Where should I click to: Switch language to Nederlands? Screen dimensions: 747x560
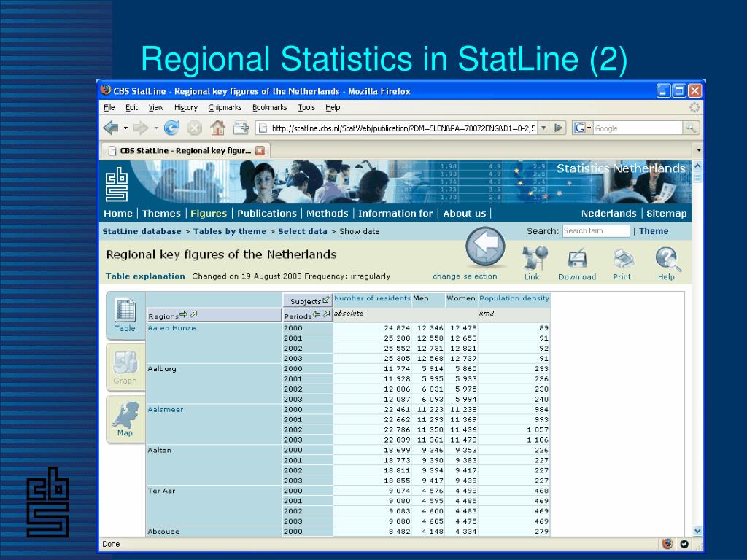coord(608,214)
